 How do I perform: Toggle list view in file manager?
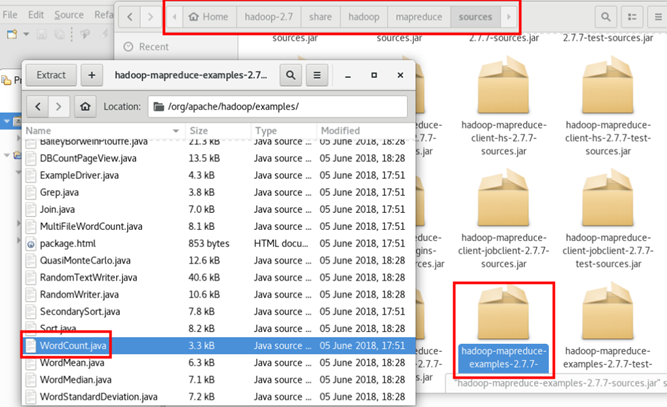pos(632,17)
